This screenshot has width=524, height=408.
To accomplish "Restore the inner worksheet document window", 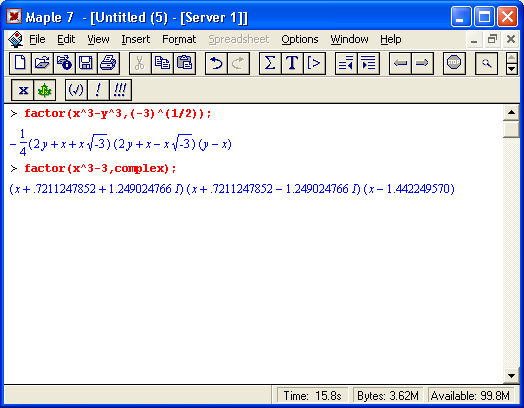I will click(492, 39).
